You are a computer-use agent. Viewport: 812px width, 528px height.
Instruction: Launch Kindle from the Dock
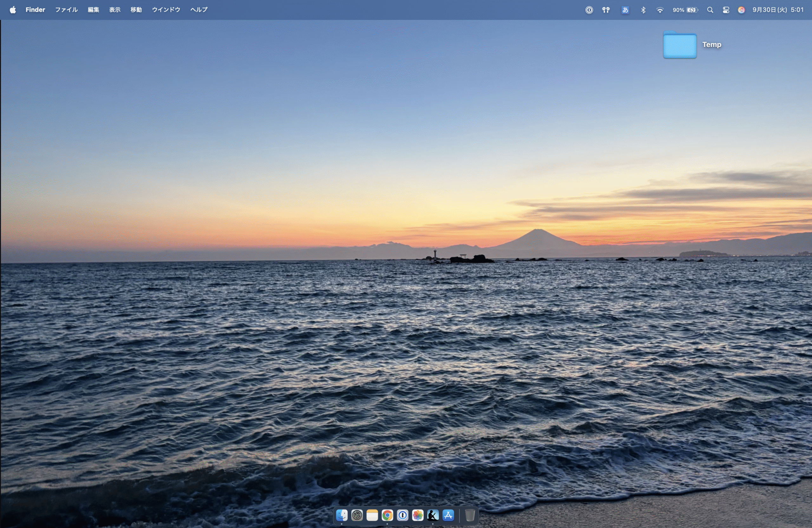433,515
